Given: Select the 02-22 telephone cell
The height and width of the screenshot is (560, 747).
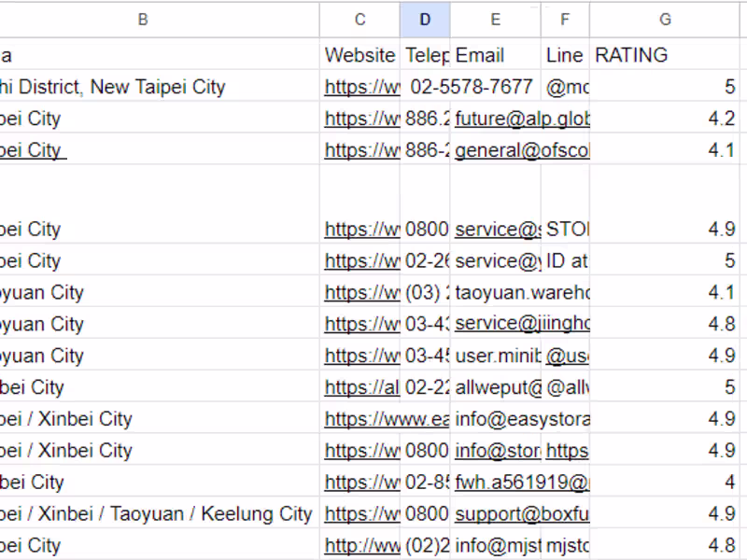Looking at the screenshot, I should click(425, 387).
